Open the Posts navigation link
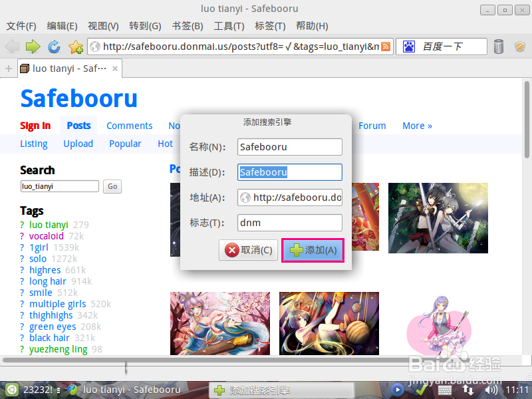The width and height of the screenshot is (532, 399). [78, 126]
